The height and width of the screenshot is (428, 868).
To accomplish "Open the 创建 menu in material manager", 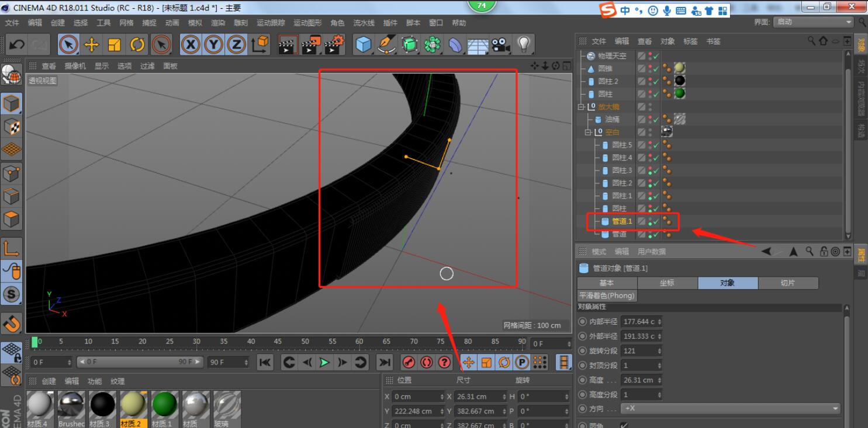I will click(49, 381).
